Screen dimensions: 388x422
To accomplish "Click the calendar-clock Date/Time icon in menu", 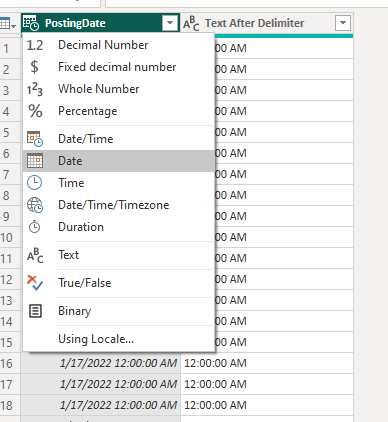I will (35, 139).
